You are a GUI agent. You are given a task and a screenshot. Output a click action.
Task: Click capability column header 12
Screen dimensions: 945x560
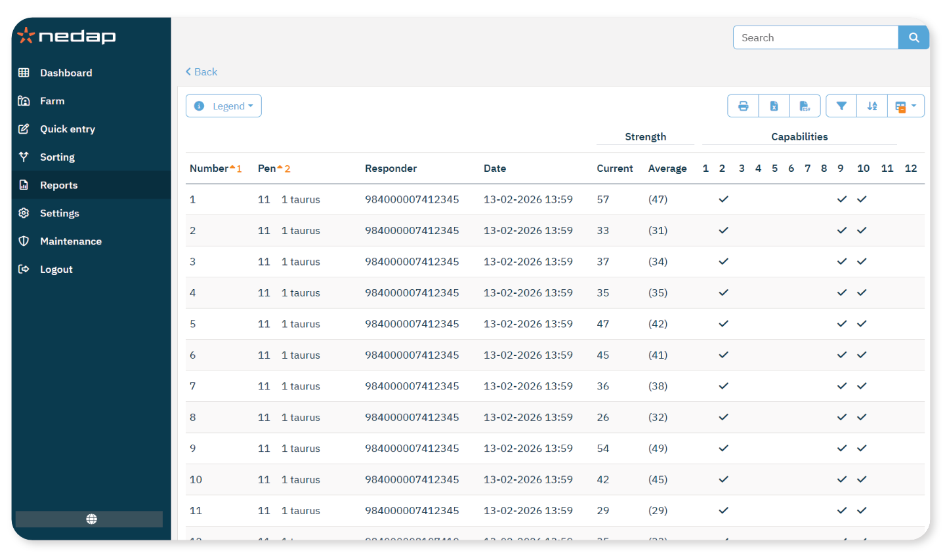pos(911,169)
